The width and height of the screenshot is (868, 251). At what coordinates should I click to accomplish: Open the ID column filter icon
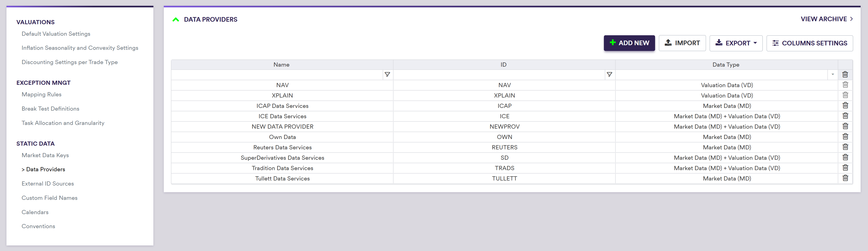(x=609, y=74)
